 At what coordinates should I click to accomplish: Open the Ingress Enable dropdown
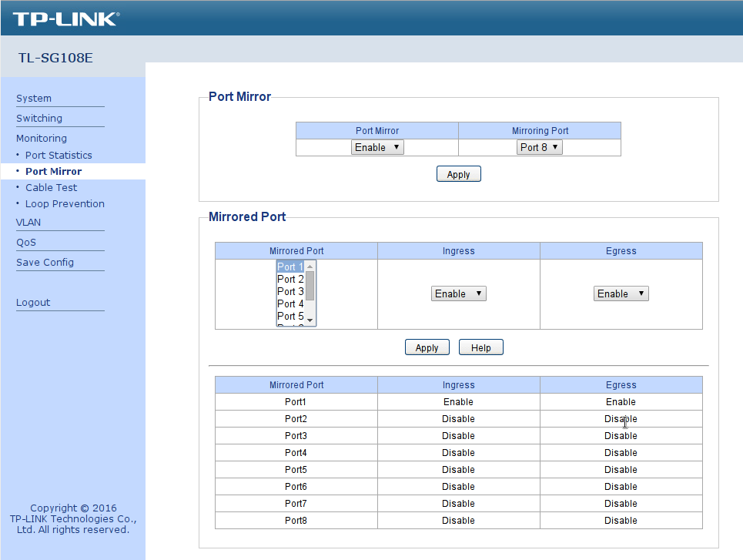(x=458, y=293)
